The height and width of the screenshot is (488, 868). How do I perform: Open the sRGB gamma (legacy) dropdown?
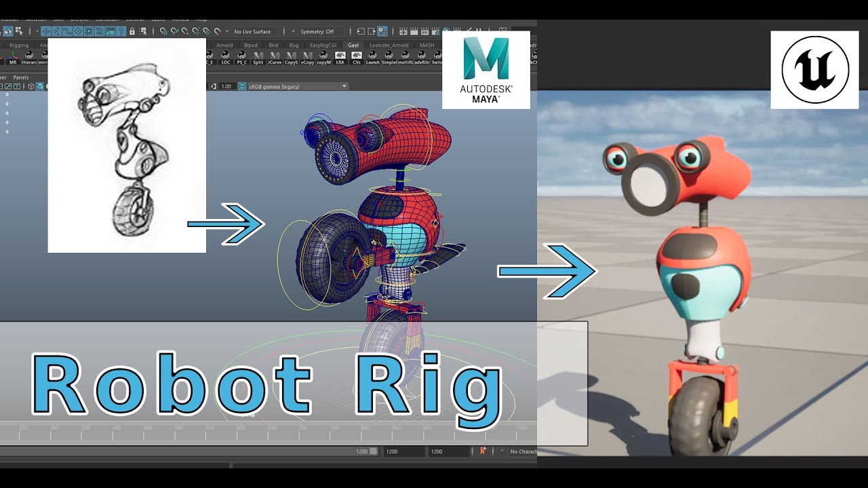(298, 86)
